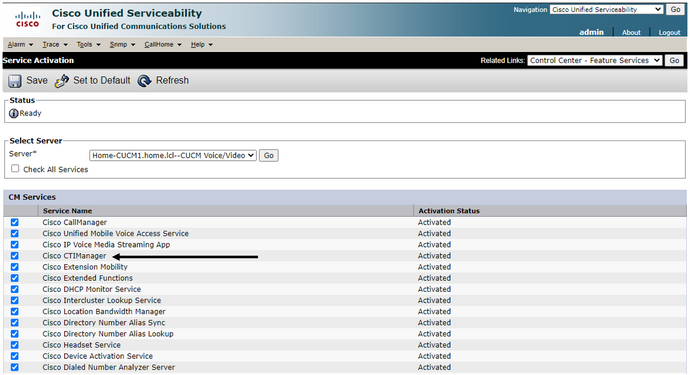690x375 pixels.
Task: Uncheck the Cisco CTIManager checkbox
Action: [15, 256]
